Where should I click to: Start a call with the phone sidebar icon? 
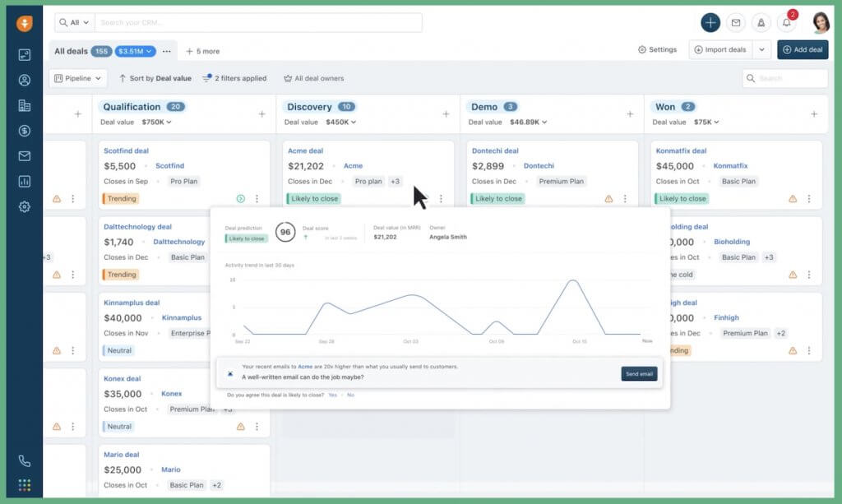[24, 460]
